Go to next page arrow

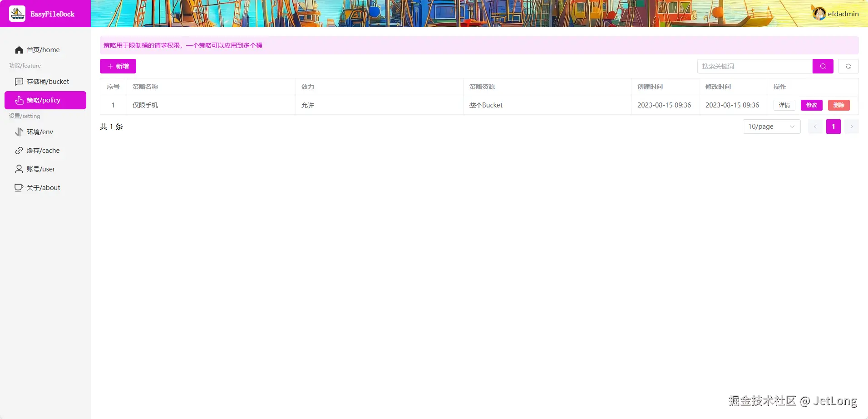[x=852, y=127]
